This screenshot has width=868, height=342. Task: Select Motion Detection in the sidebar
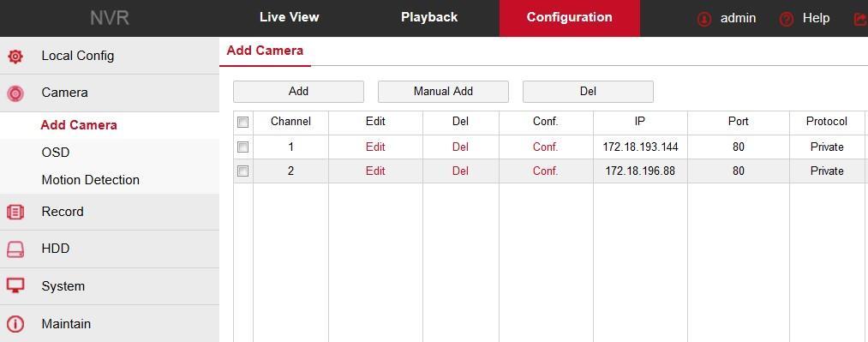coord(90,180)
